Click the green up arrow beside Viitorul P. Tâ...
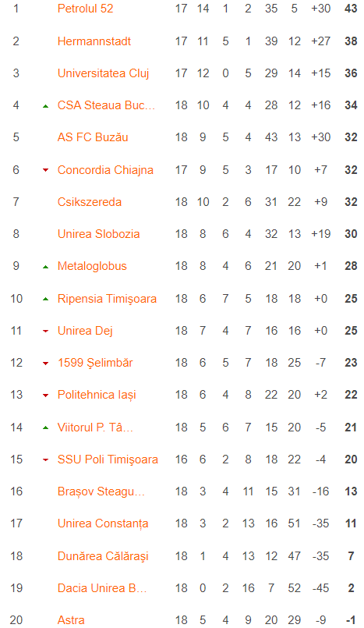Image resolution: width=364 pixels, height=628 pixels. click(x=46, y=428)
